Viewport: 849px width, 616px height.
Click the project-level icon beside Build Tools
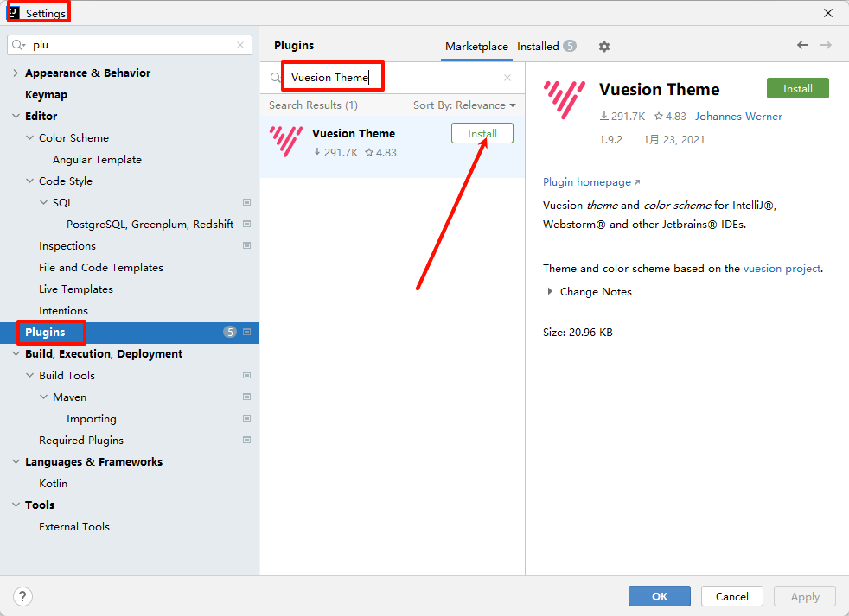tap(247, 375)
